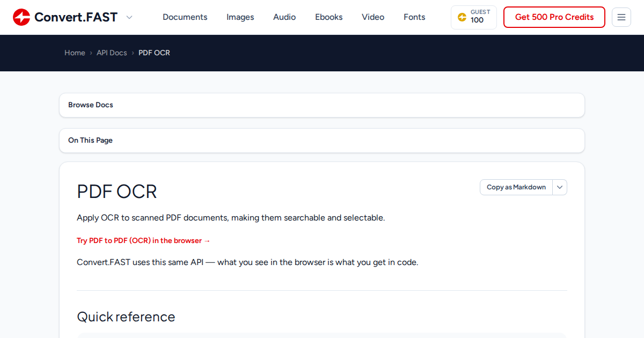Click the Quick reference heading
This screenshot has width=644, height=338.
[126, 317]
